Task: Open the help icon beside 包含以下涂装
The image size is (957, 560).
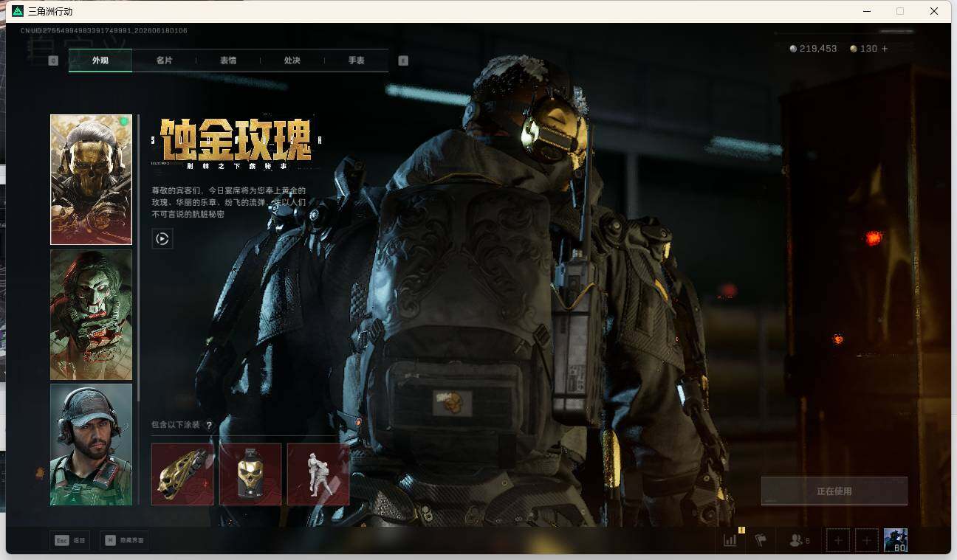Action: [209, 425]
